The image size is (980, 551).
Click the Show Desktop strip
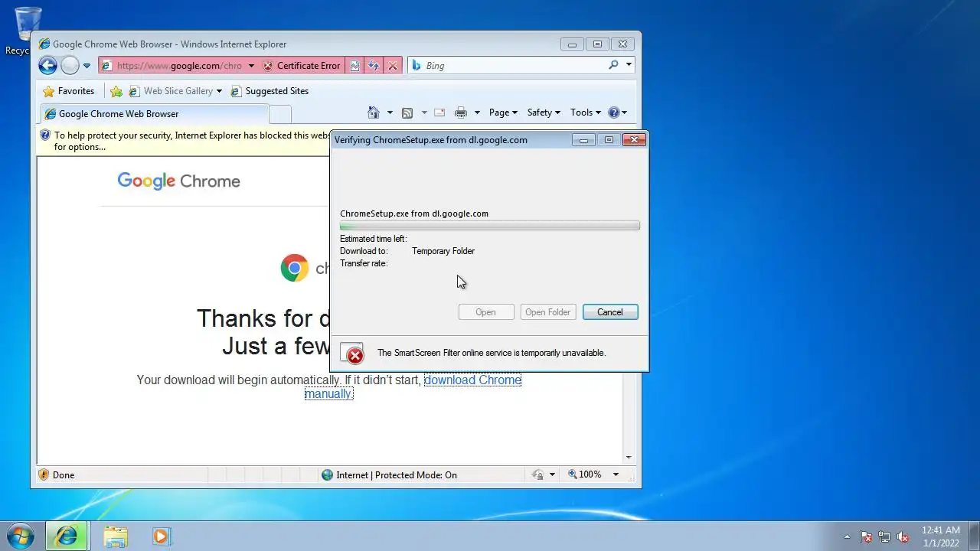click(974, 536)
